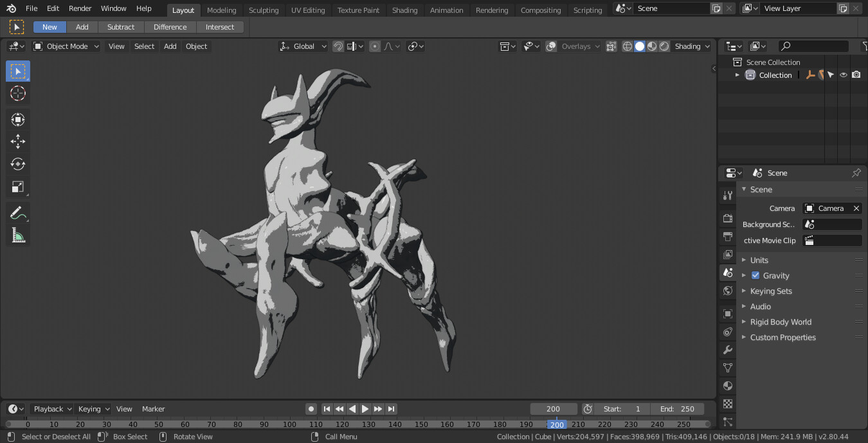The width and height of the screenshot is (868, 443).
Task: Switch to Sculpting workspace tab
Action: [264, 10]
